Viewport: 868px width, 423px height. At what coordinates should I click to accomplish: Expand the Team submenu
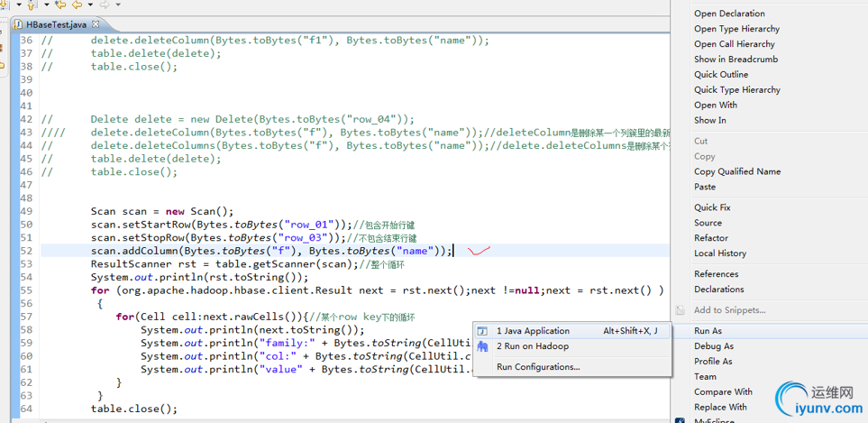(705, 376)
